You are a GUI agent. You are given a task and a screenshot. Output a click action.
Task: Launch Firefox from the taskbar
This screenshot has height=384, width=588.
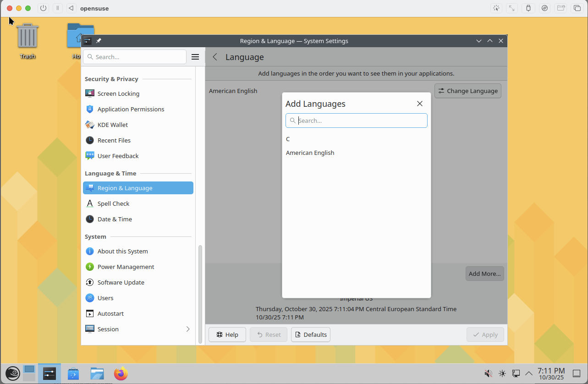point(121,374)
